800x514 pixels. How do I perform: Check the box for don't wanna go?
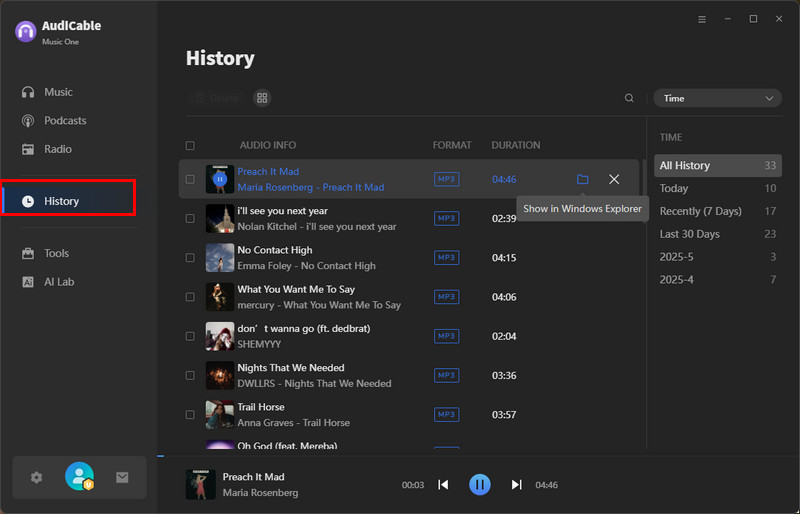[x=190, y=336]
